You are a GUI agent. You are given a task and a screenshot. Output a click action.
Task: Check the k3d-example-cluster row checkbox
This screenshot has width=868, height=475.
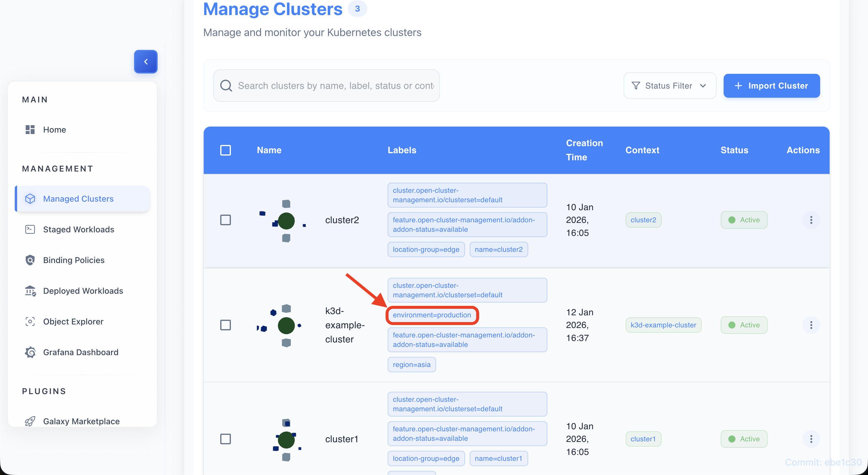(226, 325)
